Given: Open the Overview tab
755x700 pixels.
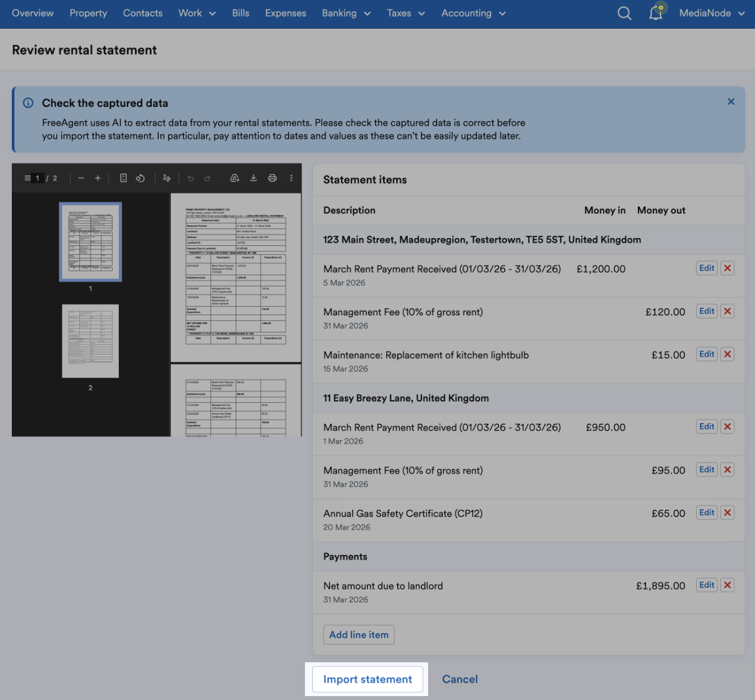Looking at the screenshot, I should [33, 13].
